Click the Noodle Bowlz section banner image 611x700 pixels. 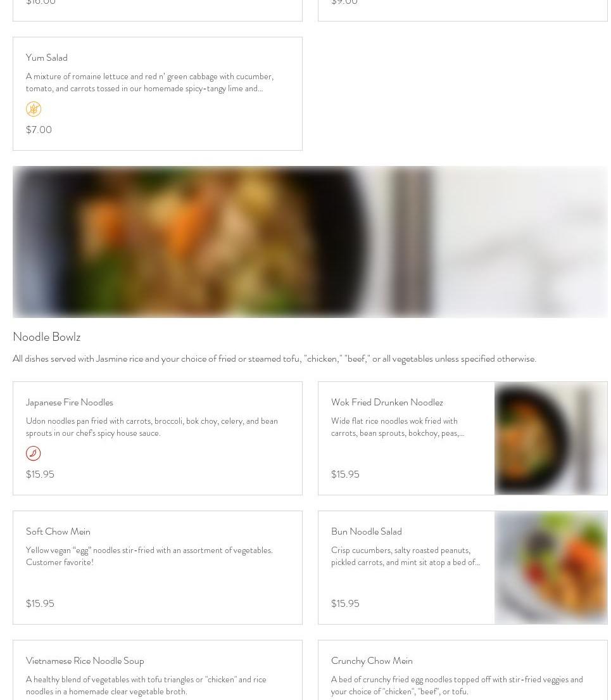point(310,242)
